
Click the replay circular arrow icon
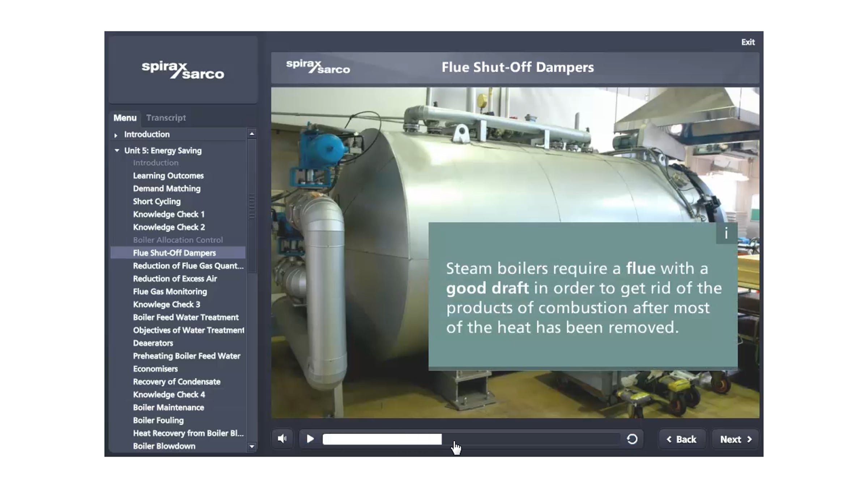(632, 439)
